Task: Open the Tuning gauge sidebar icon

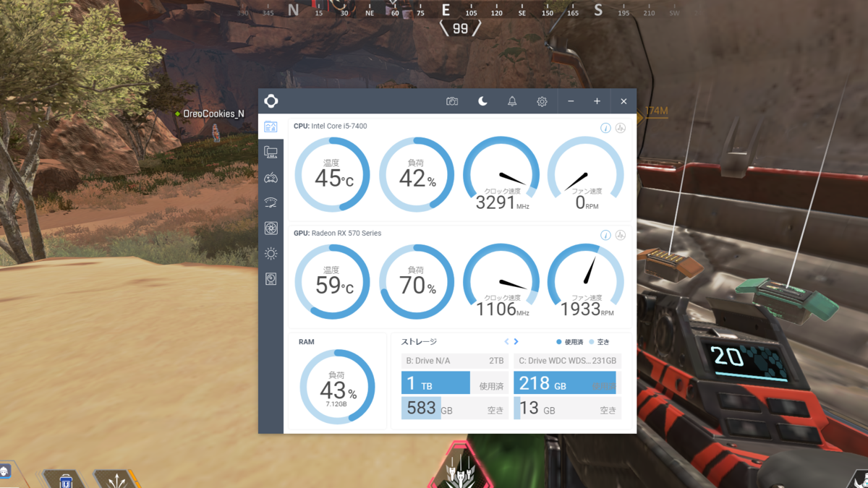Action: coord(271,203)
